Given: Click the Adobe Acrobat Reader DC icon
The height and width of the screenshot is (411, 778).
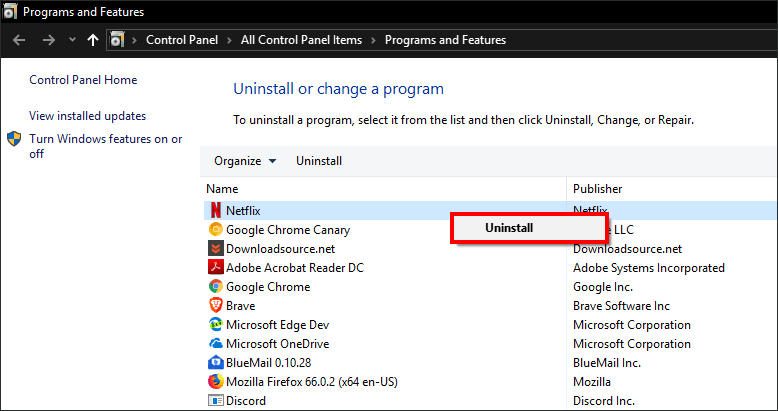Looking at the screenshot, I should (x=215, y=268).
